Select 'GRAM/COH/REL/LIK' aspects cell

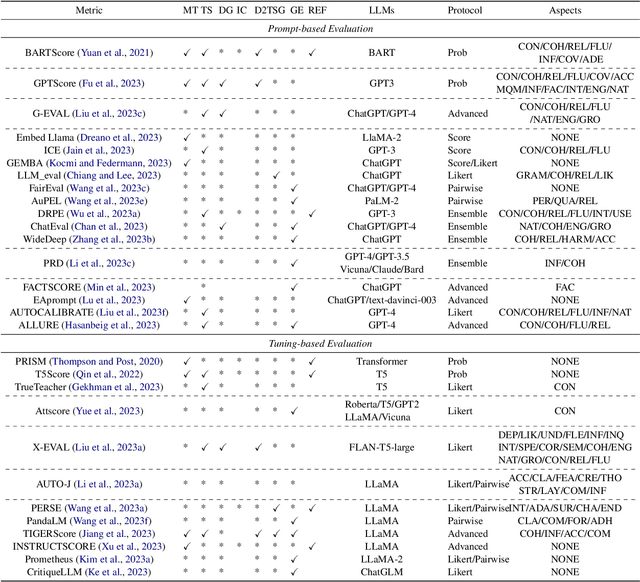pyautogui.click(x=565, y=175)
